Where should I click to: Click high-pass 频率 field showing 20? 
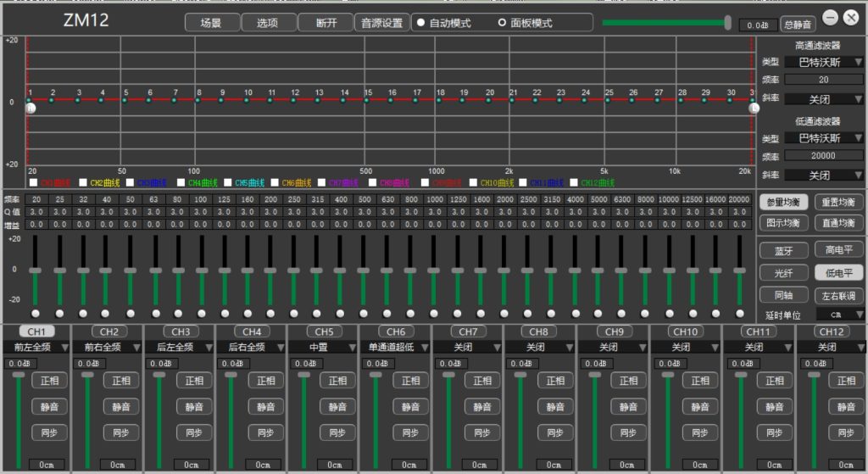[824, 80]
